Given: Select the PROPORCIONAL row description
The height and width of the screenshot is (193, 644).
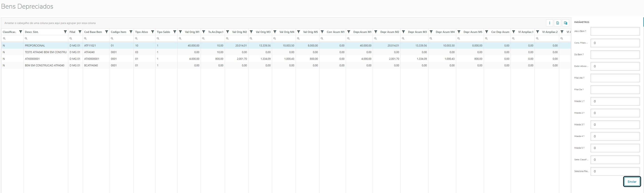Looking at the screenshot, I should pos(35,46).
